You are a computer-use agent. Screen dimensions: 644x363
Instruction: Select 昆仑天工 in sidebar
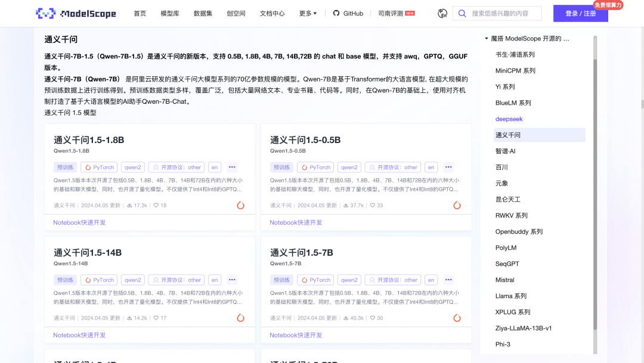click(x=508, y=200)
